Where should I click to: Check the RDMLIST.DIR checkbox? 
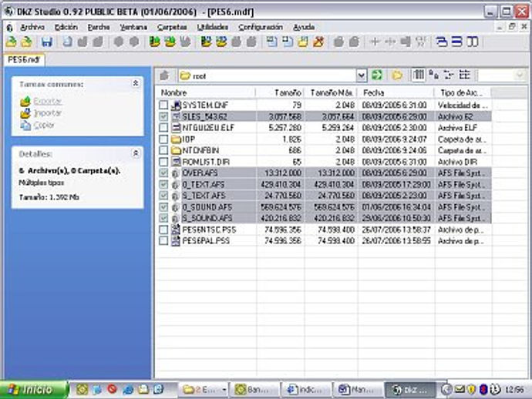pos(163,162)
